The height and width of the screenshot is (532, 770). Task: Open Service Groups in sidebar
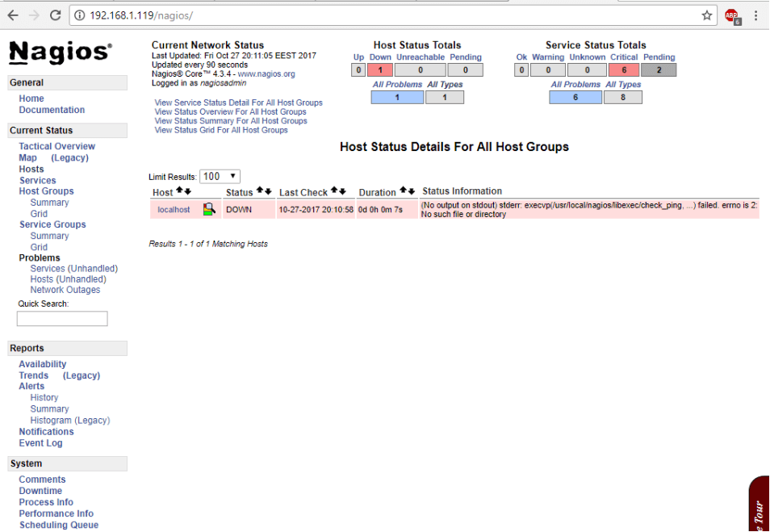point(52,224)
